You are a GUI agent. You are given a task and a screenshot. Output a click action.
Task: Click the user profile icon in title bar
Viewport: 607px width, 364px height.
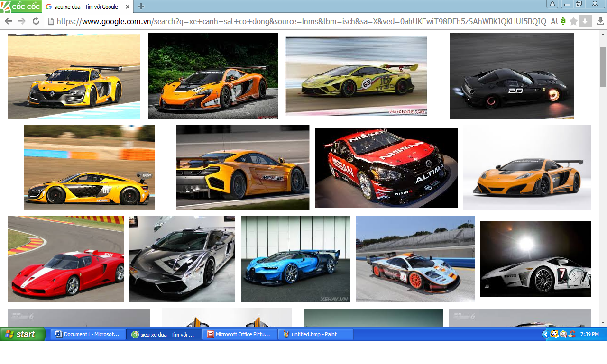click(x=552, y=4)
